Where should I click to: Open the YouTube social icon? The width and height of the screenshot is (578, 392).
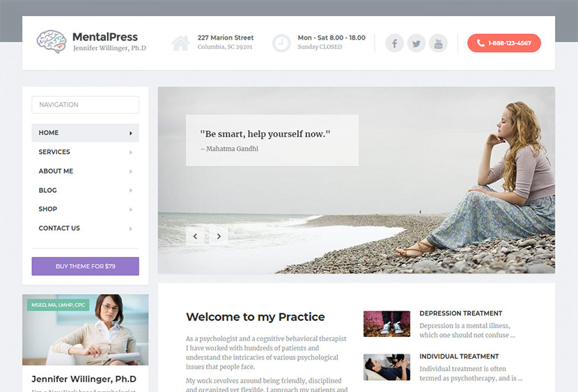[438, 43]
